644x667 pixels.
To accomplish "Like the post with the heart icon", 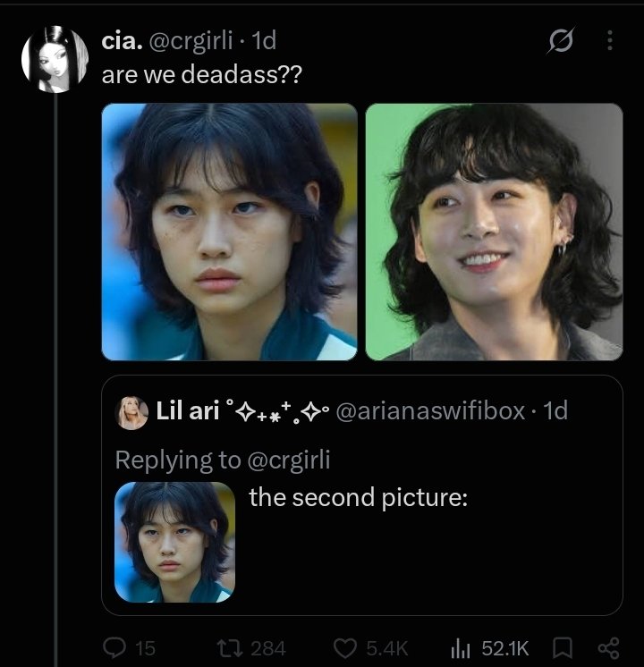I will pyautogui.click(x=344, y=648).
